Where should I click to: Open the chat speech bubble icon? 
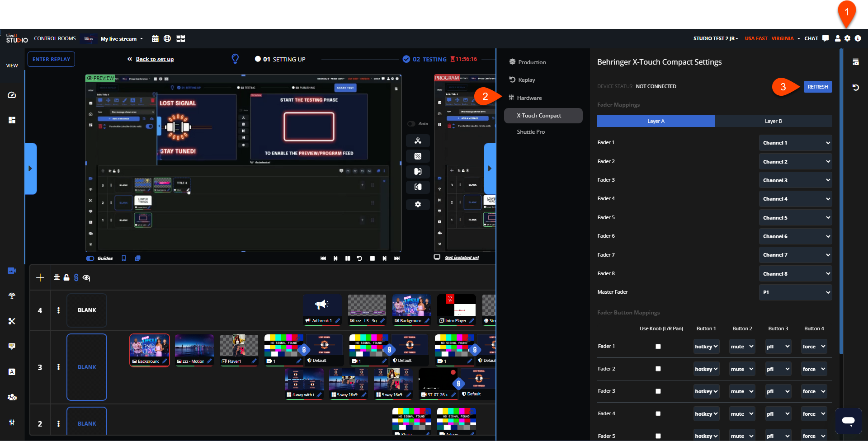826,38
